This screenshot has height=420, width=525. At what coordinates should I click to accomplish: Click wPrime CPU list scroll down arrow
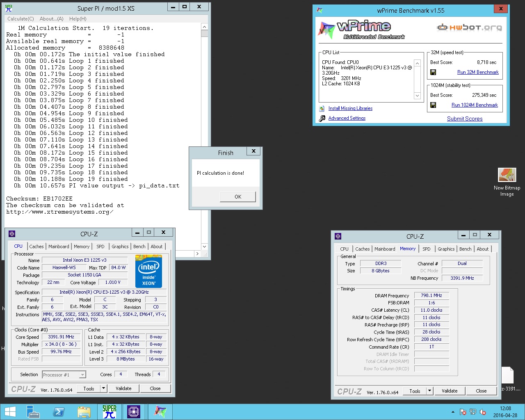[x=417, y=96]
